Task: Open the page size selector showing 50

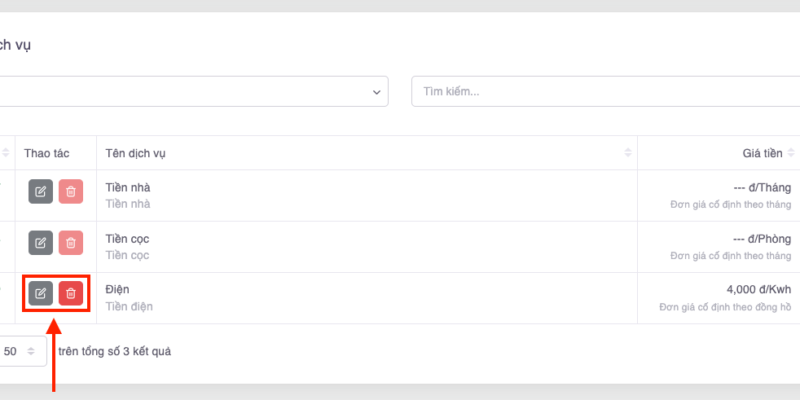Action: point(22,351)
